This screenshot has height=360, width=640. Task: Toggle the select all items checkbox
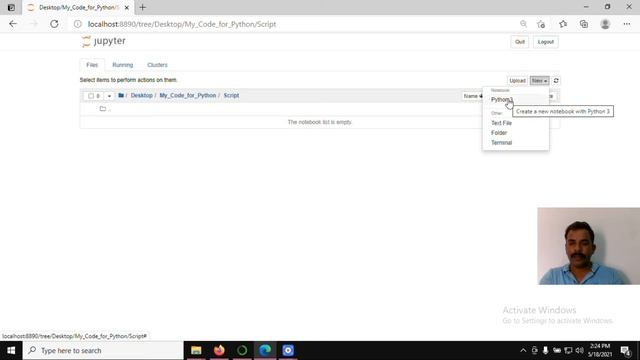pos(91,96)
